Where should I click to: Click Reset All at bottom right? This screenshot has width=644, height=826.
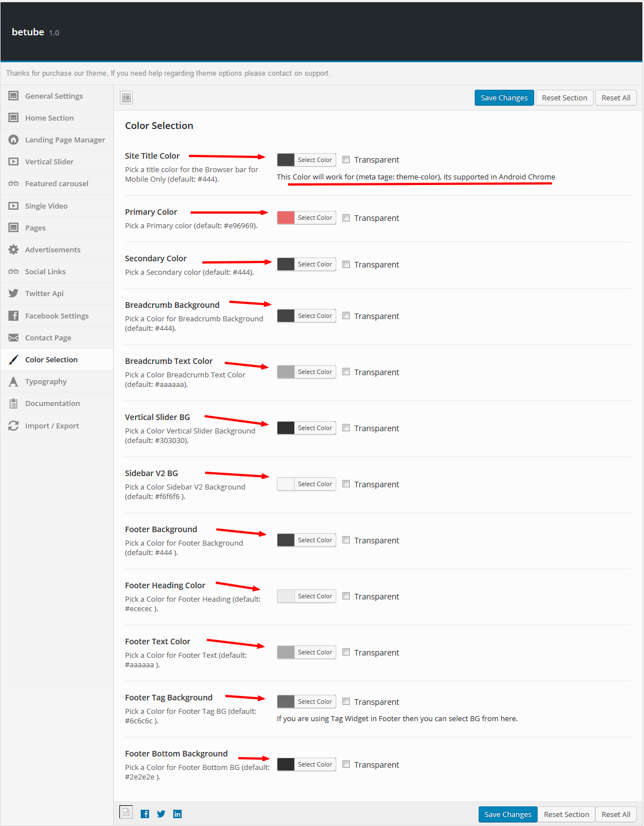(x=615, y=814)
